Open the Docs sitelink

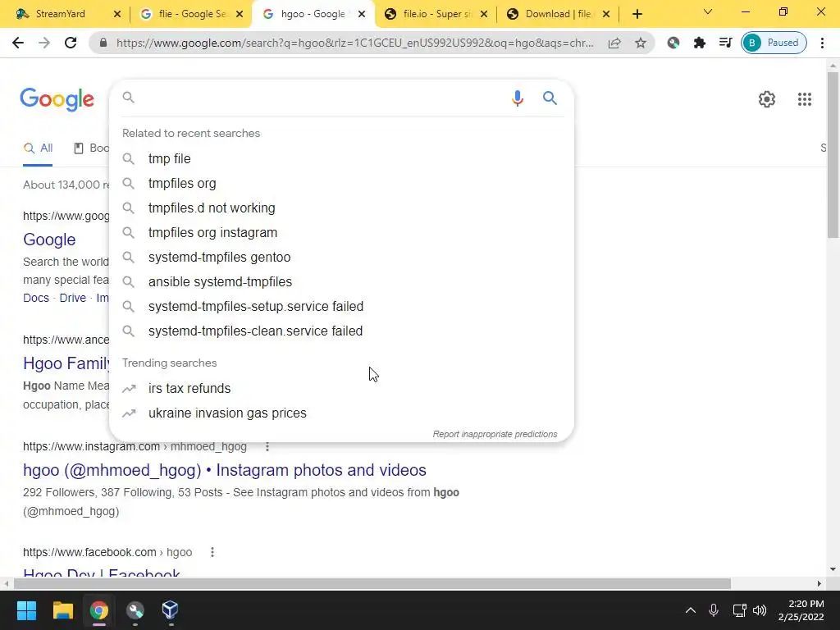pyautogui.click(x=36, y=298)
